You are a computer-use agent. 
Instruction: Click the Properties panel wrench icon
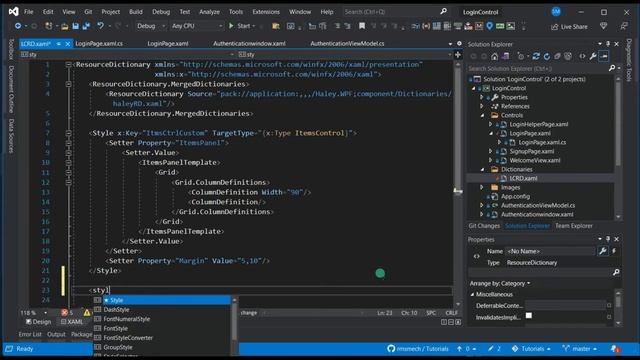click(602, 251)
